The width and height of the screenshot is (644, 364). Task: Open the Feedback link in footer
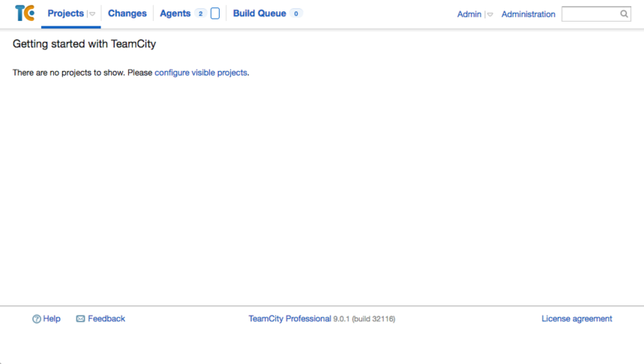[x=106, y=319]
